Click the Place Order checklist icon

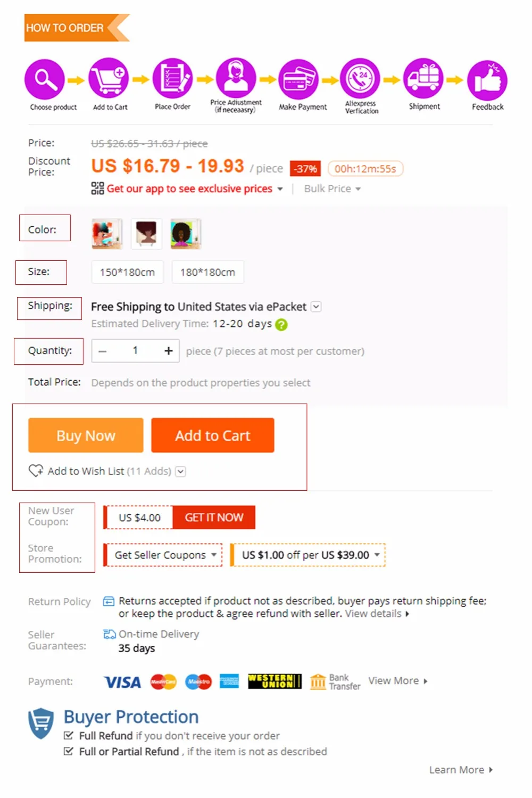(x=172, y=78)
